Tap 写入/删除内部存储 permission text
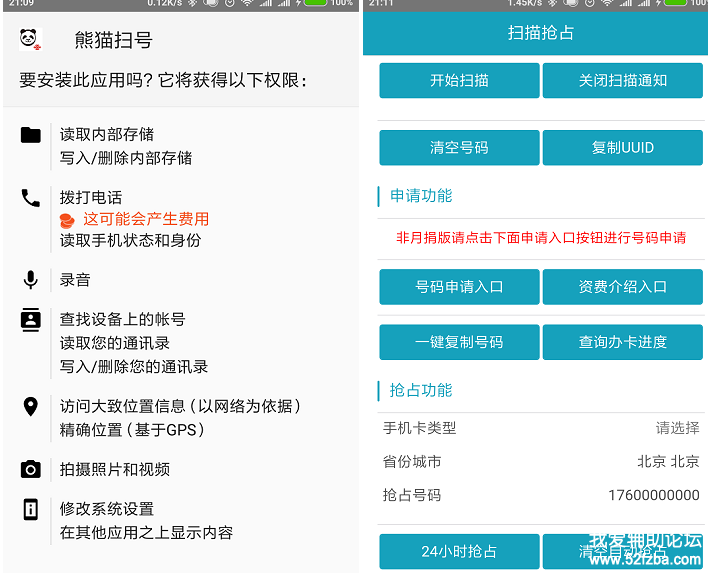708x573 pixels. [126, 158]
